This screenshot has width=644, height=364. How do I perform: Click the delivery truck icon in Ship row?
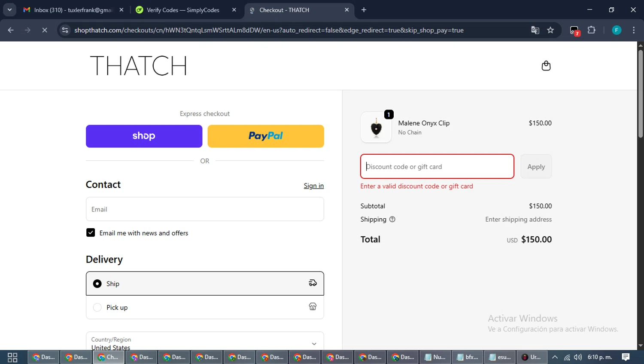pyautogui.click(x=313, y=283)
